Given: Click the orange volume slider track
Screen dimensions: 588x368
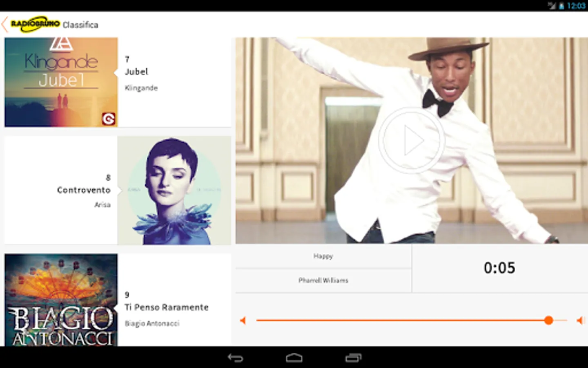Looking at the screenshot, I should pos(412,321).
